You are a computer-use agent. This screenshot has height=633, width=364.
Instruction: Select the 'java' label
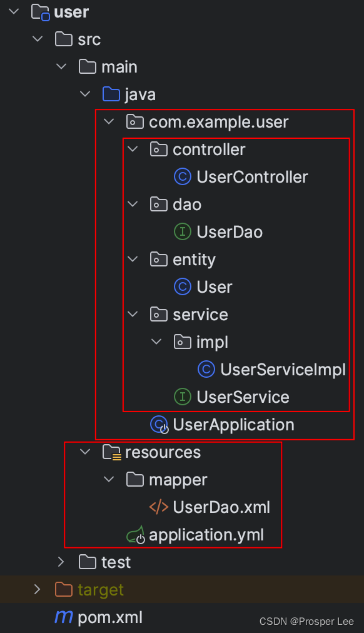[140, 95]
